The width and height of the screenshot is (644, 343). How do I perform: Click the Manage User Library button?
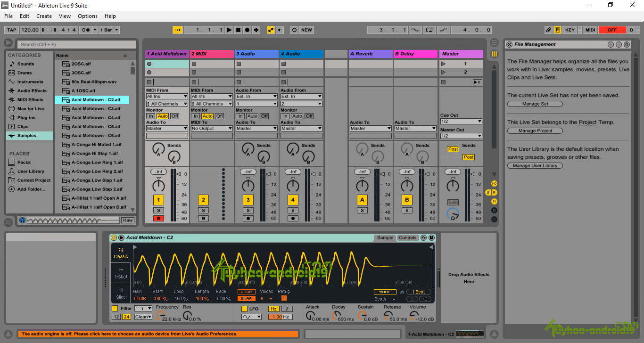(535, 166)
